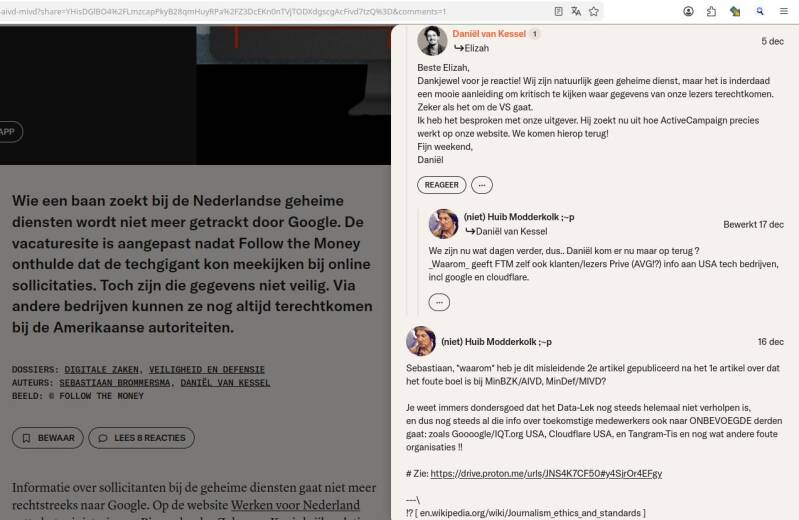This screenshot has width=799, height=520.
Task: Click the green-yellow extension icon in toolbar
Action: click(x=735, y=11)
